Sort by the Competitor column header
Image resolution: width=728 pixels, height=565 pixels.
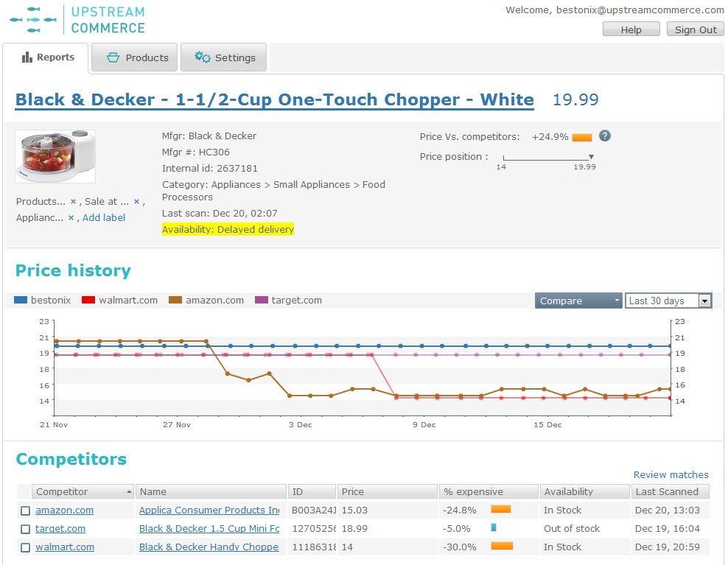click(83, 491)
